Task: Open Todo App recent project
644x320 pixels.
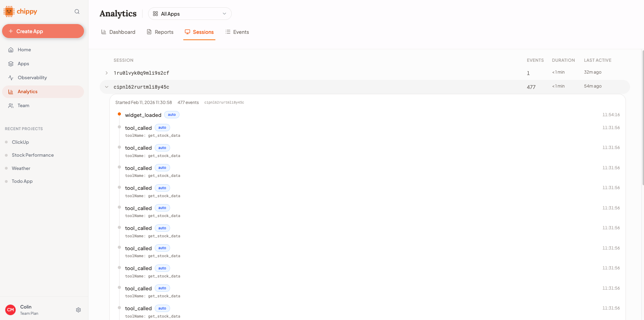Action: 22,181
